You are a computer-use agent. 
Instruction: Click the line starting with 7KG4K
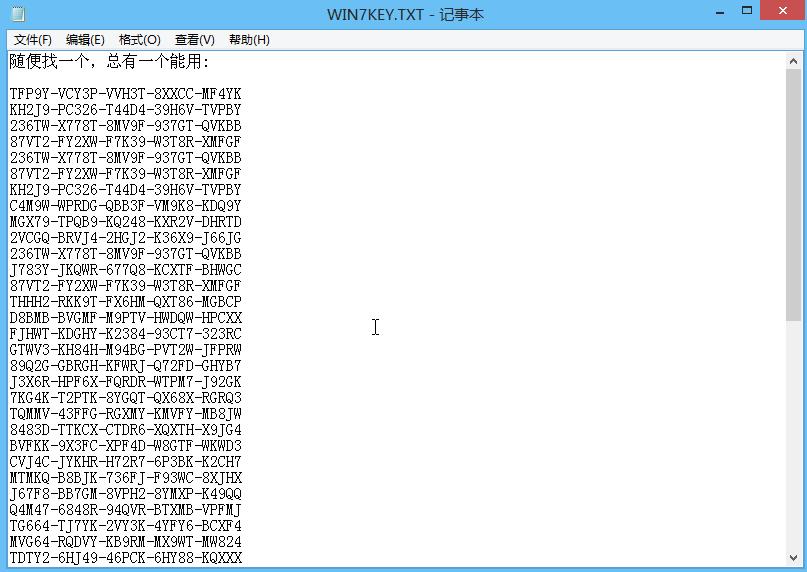click(126, 398)
